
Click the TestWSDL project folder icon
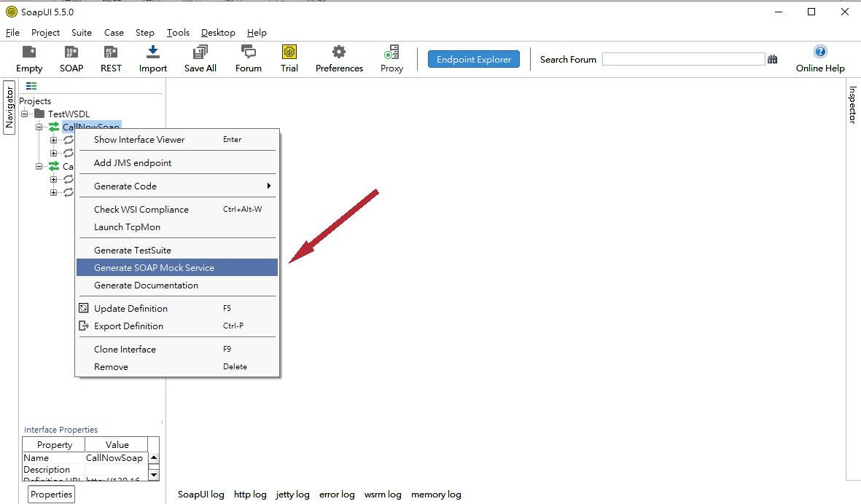pyautogui.click(x=39, y=114)
